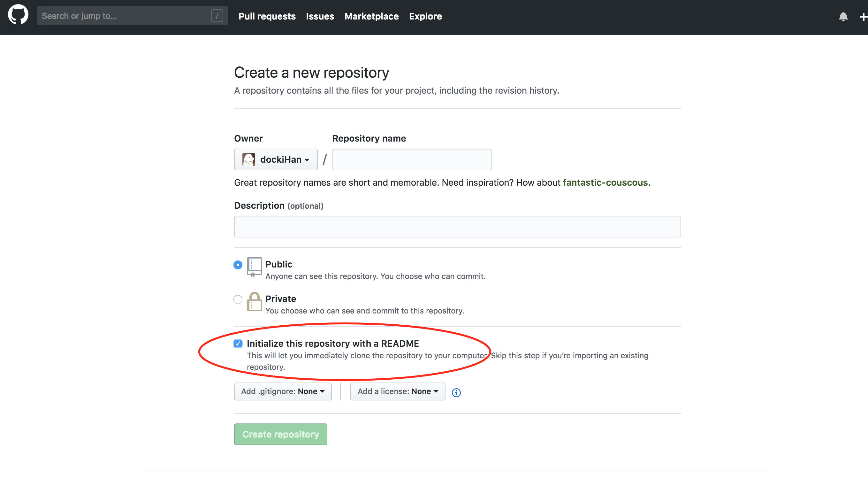Viewport: 868px width, 480px height.
Task: Open the Add a license dropdown
Action: [x=398, y=391]
